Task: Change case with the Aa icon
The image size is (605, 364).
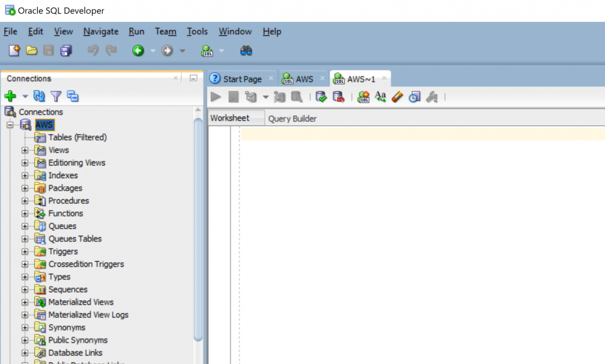Action: tap(380, 96)
